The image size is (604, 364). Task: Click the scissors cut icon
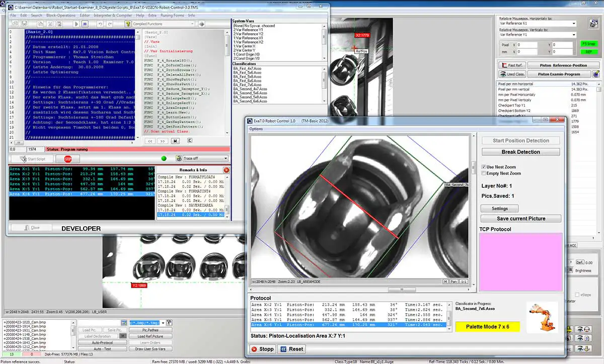(50, 24)
